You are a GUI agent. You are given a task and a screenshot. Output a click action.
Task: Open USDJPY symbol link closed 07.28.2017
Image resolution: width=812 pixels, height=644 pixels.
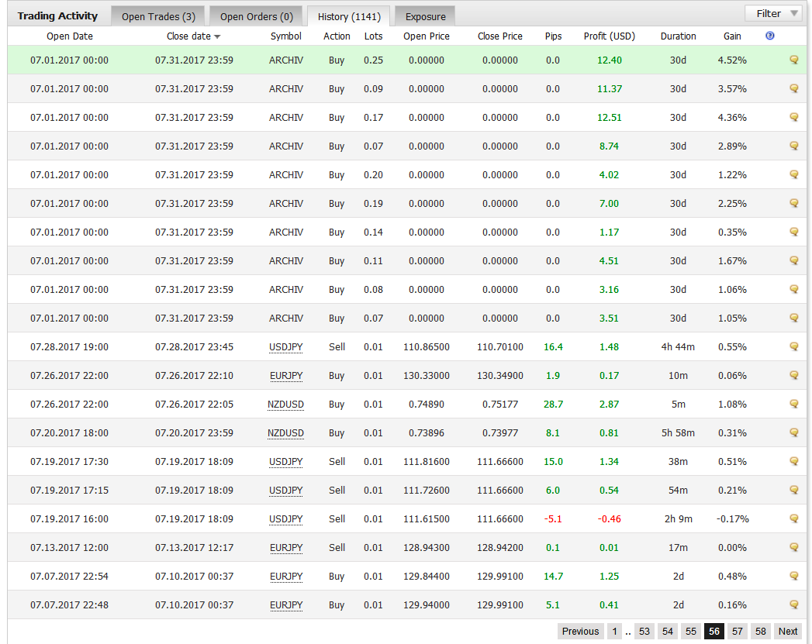286,347
